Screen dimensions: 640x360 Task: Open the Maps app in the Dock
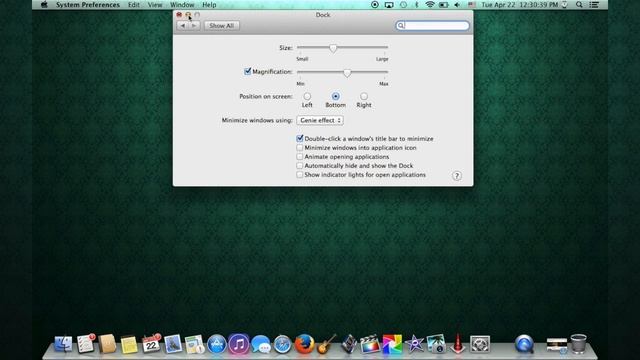click(194, 344)
